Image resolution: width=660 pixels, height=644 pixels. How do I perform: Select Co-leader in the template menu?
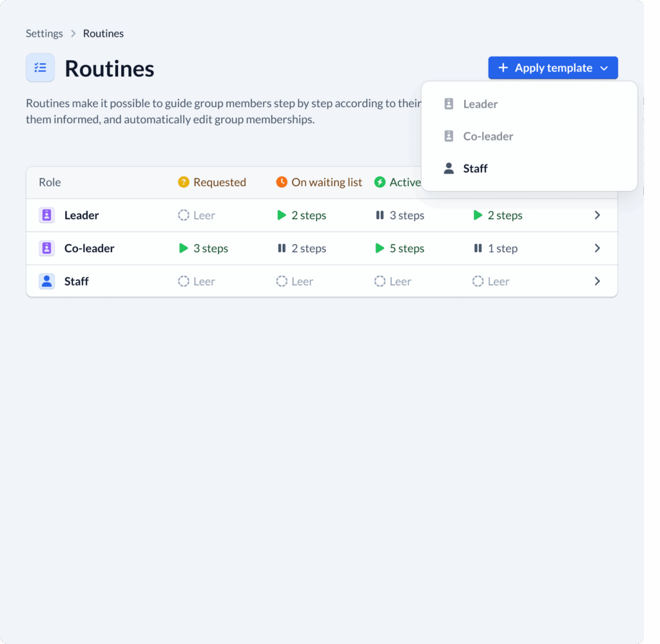coord(488,136)
